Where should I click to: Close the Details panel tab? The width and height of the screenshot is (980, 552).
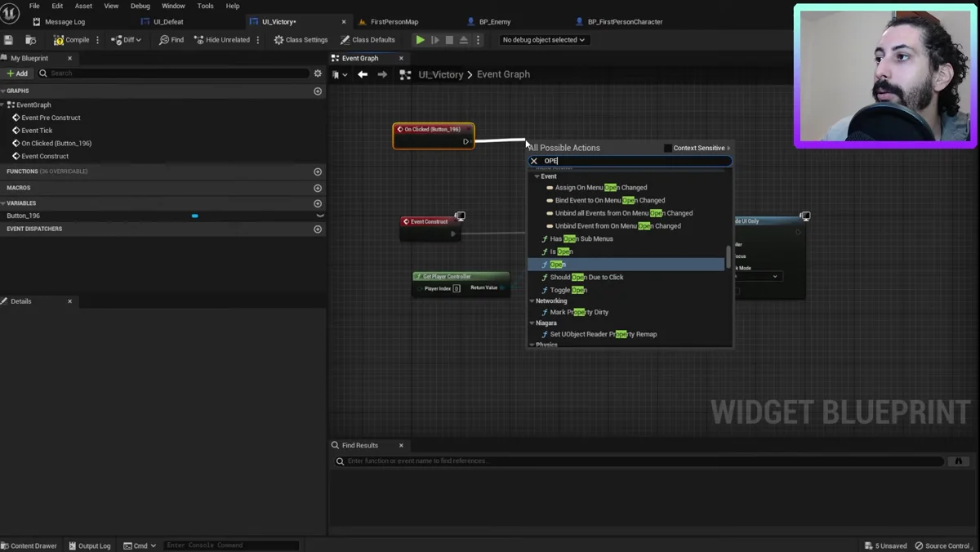pos(69,301)
